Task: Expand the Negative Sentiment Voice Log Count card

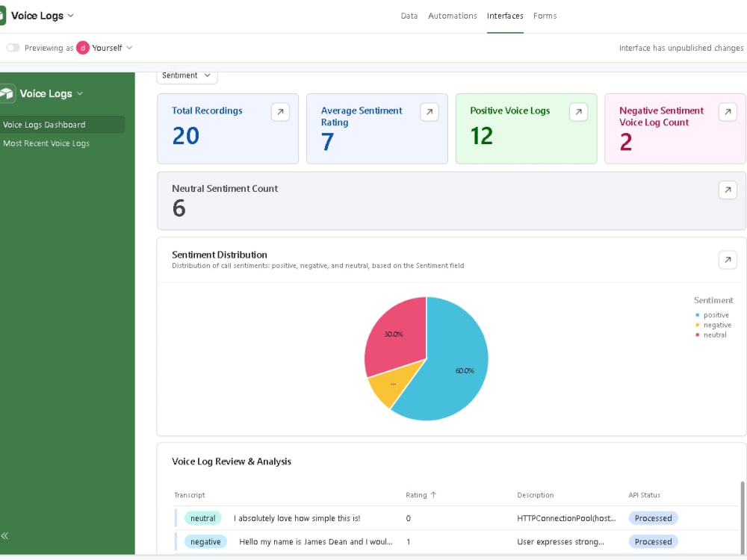Action: click(728, 112)
